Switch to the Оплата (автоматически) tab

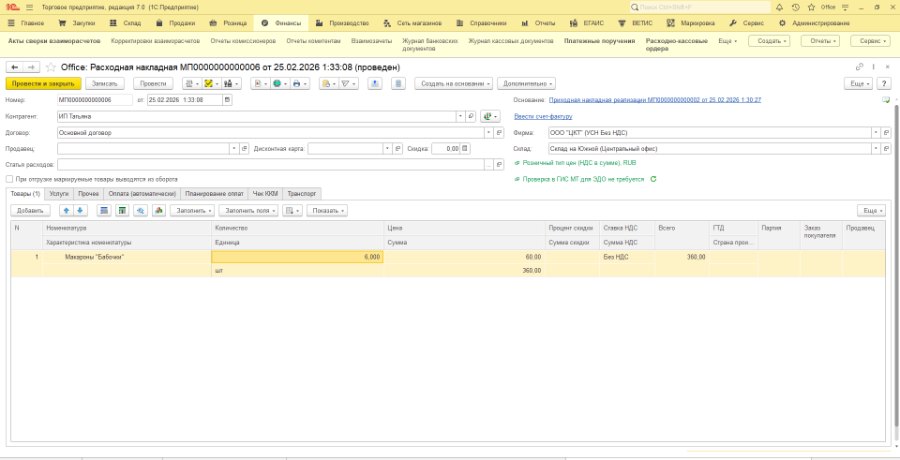coord(142,194)
